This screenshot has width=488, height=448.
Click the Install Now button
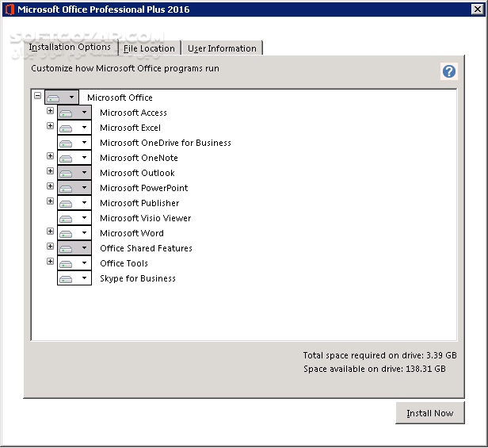[430, 413]
